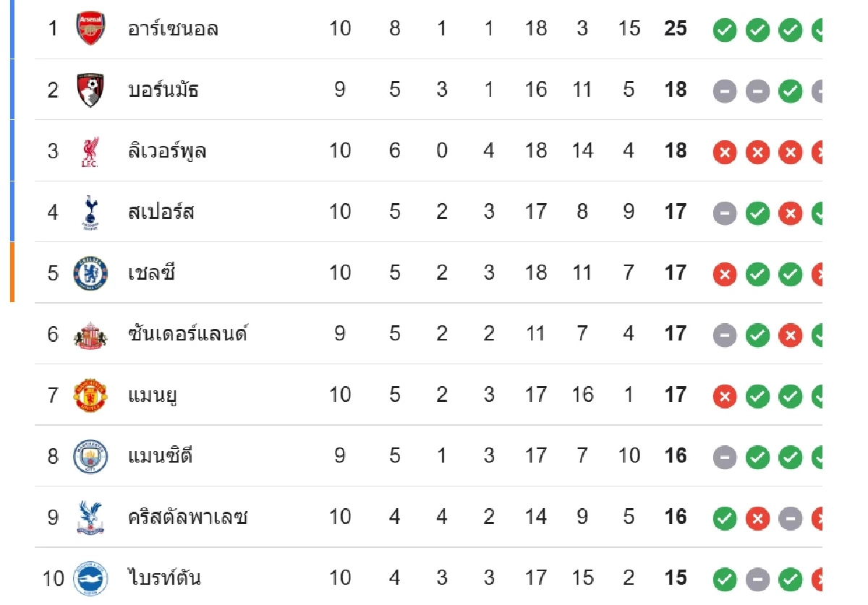Click Bournemouth's green win form icon
Viewport: 868px width, 605px height.
[x=790, y=91]
